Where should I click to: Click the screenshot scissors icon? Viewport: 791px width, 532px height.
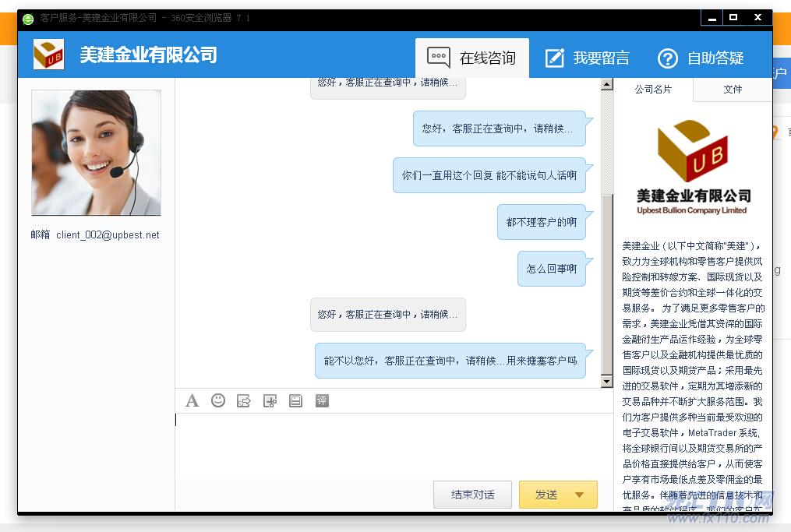(270, 401)
